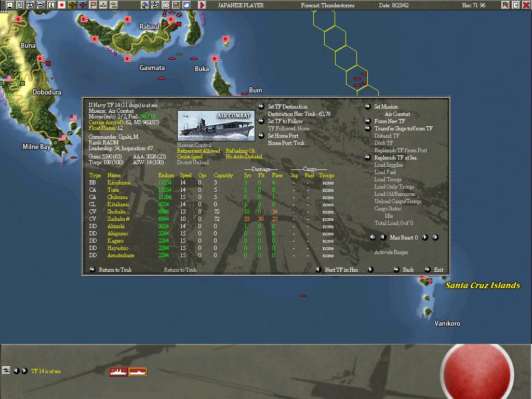Click the Replenish TF at Sea arrow
This screenshot has height=399, width=532.
368,157
